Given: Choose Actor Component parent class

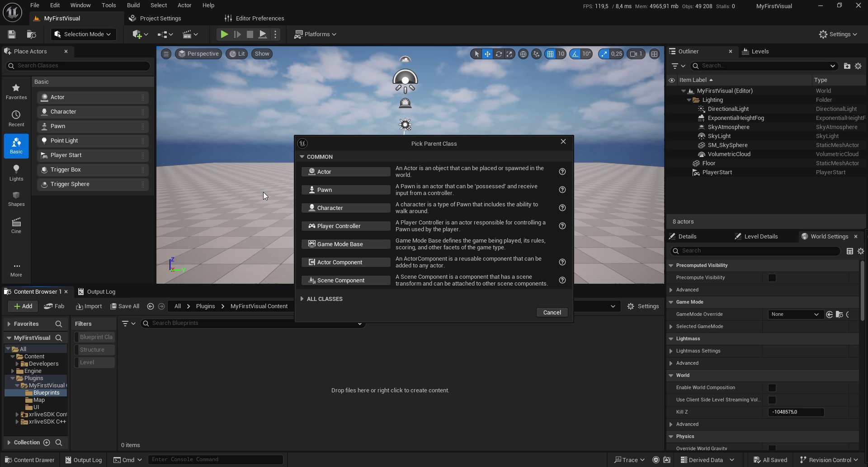Looking at the screenshot, I should pos(346,262).
